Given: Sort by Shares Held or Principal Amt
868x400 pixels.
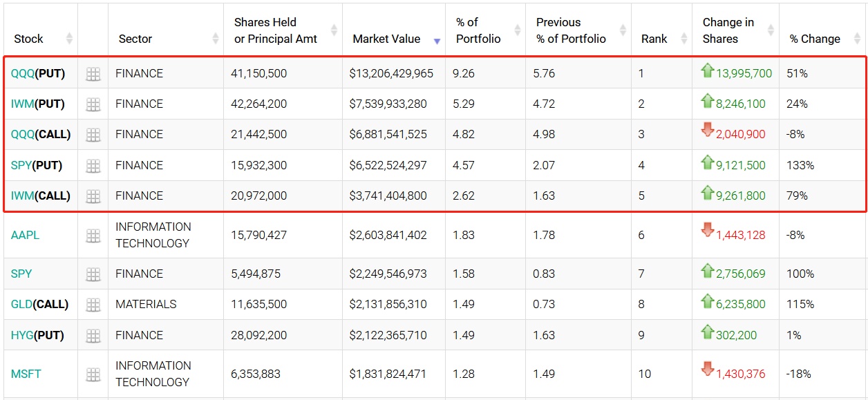Looking at the screenshot, I should point(276,30).
